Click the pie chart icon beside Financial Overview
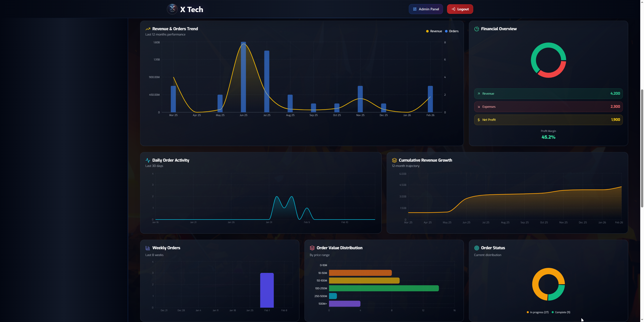The height and width of the screenshot is (322, 644). (476, 29)
